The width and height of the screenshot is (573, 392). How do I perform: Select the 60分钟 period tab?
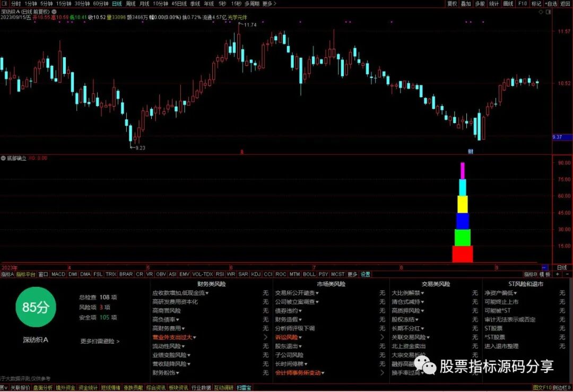(x=100, y=3)
